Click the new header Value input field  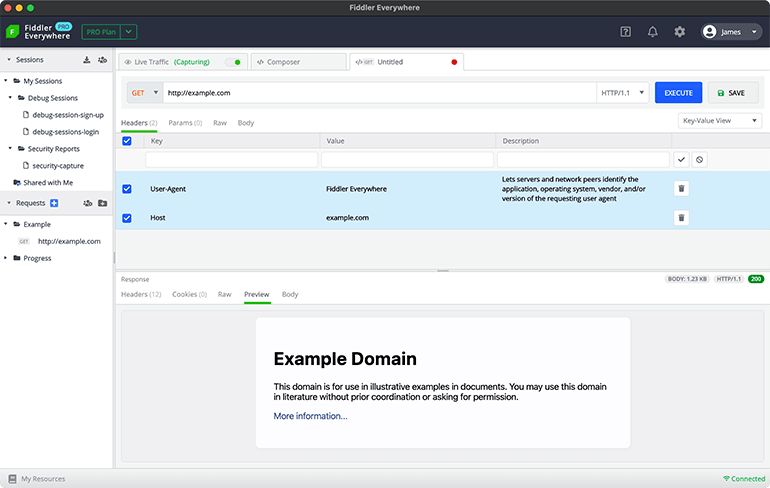407,160
